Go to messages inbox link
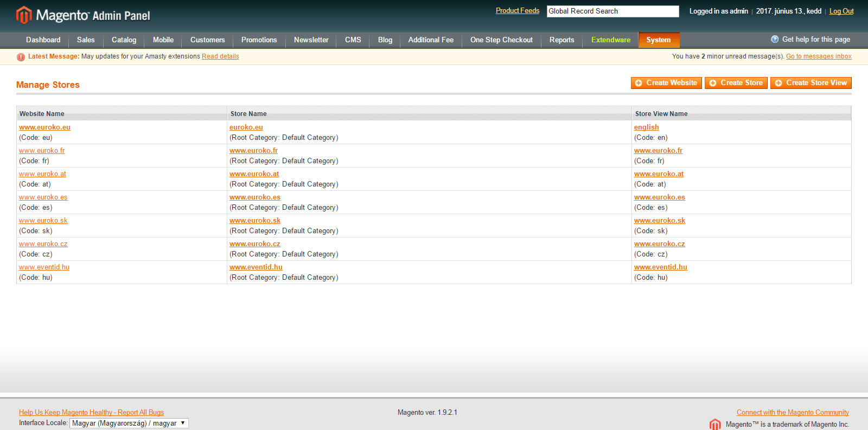This screenshot has width=868, height=430. tap(819, 56)
